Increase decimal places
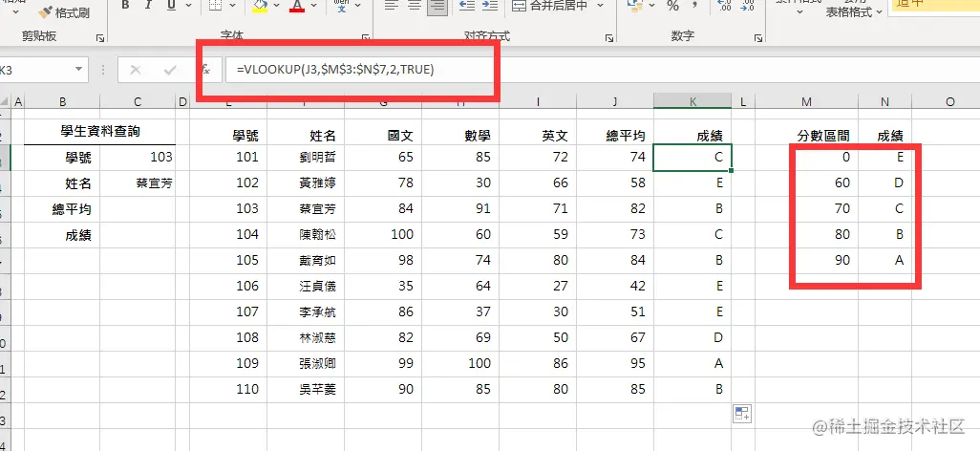The image size is (980, 451). point(725,5)
